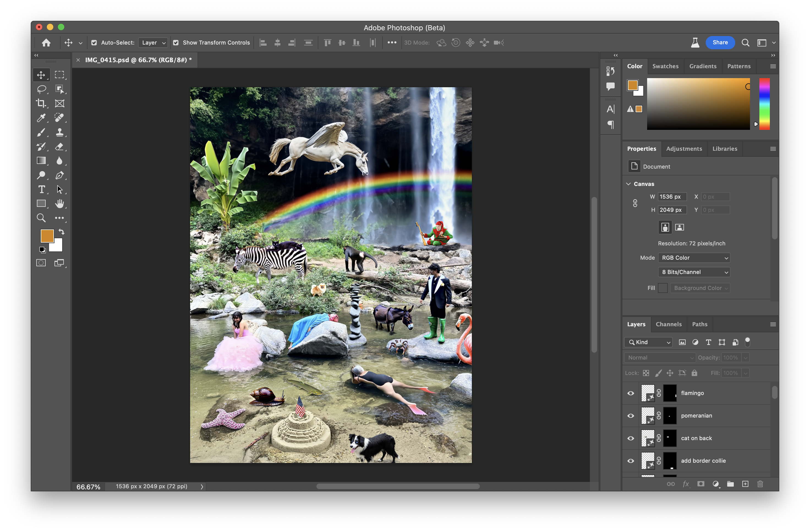The height and width of the screenshot is (532, 810).
Task: Switch to the Adjustments tab
Action: tap(684, 149)
